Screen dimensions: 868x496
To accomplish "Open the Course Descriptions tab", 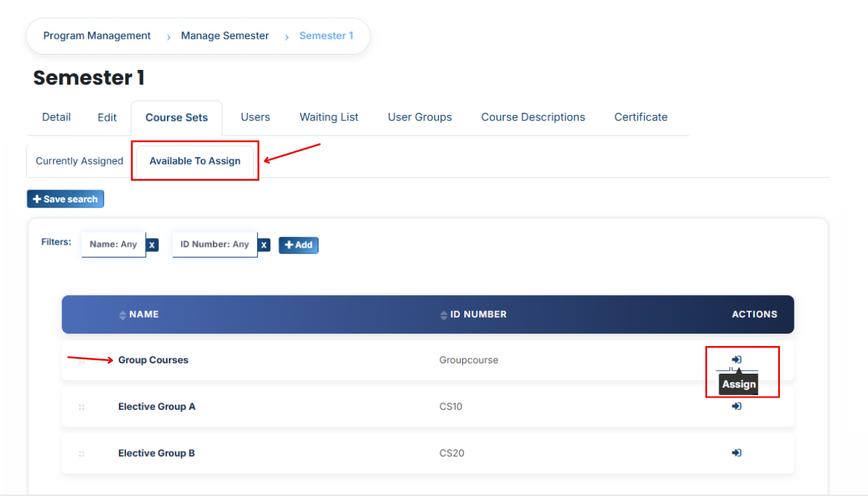I will (x=533, y=117).
